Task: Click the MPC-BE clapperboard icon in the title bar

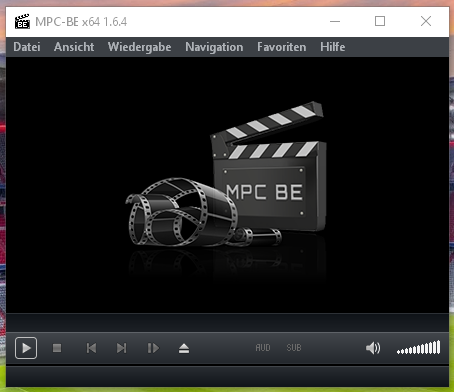Action: [22, 22]
